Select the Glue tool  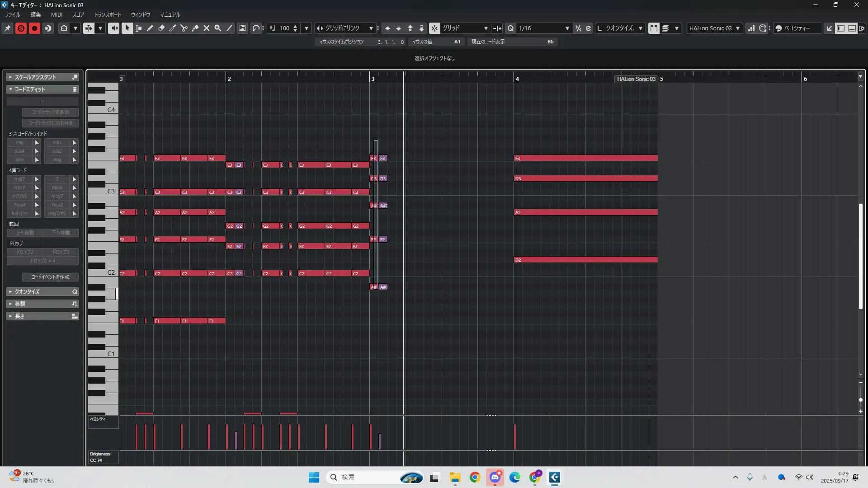click(x=195, y=28)
